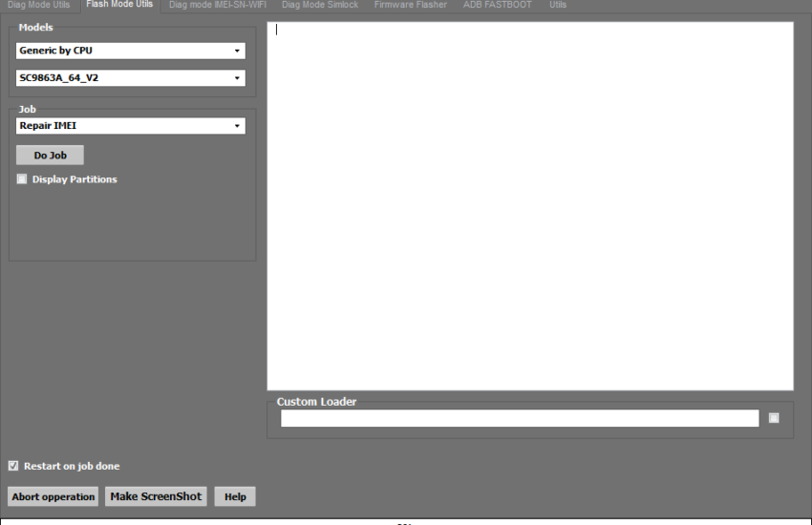Click the Abort operation button
The width and height of the screenshot is (812, 525).
click(x=53, y=496)
